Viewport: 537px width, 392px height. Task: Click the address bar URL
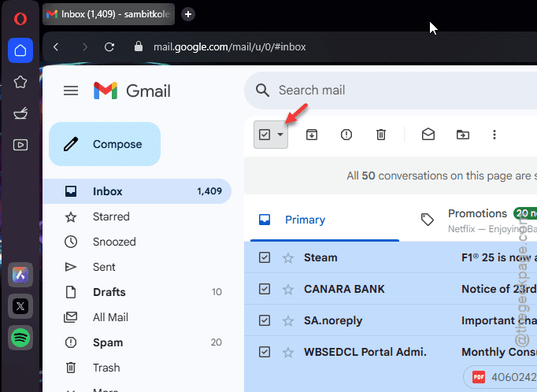point(229,47)
